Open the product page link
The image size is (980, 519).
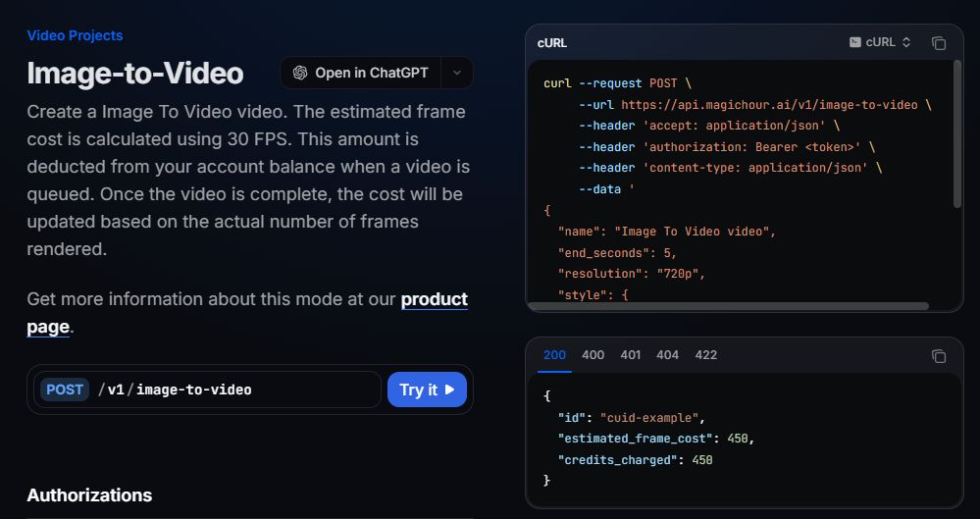pos(434,299)
